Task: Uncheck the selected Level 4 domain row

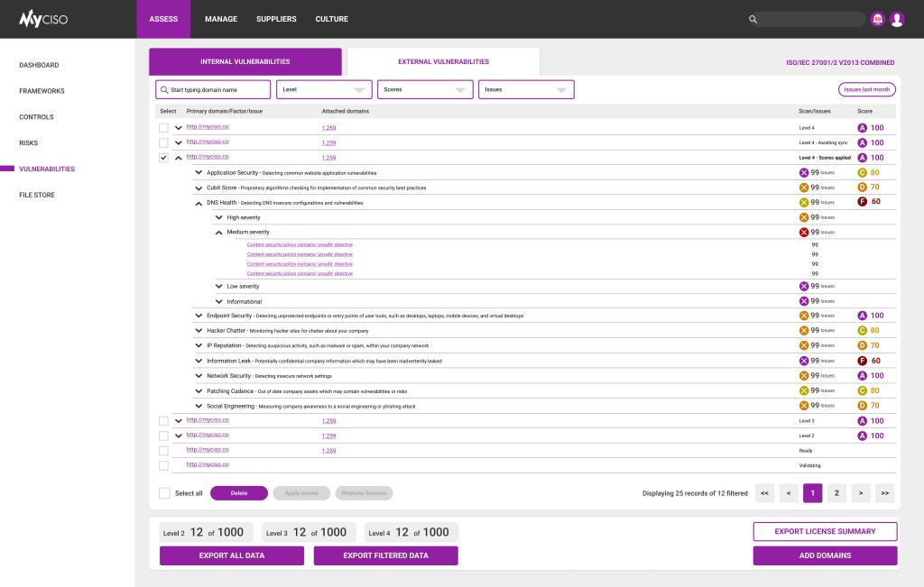Action: pos(163,157)
